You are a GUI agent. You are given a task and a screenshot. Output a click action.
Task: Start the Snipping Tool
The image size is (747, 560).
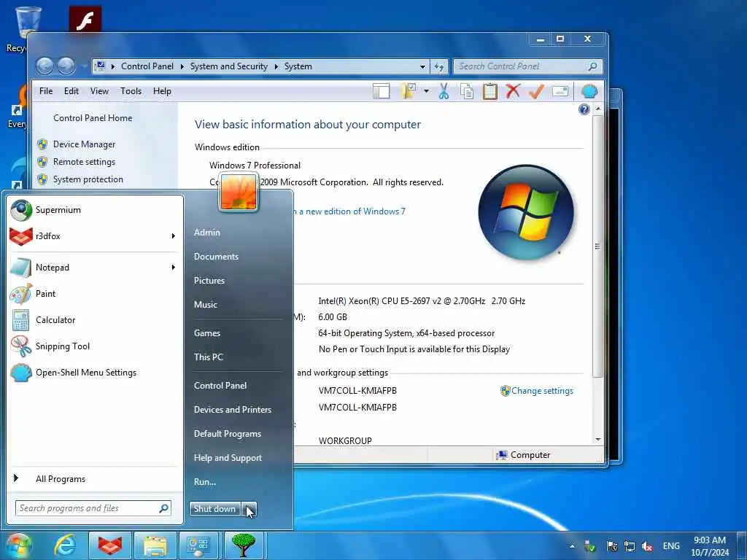click(x=96, y=346)
